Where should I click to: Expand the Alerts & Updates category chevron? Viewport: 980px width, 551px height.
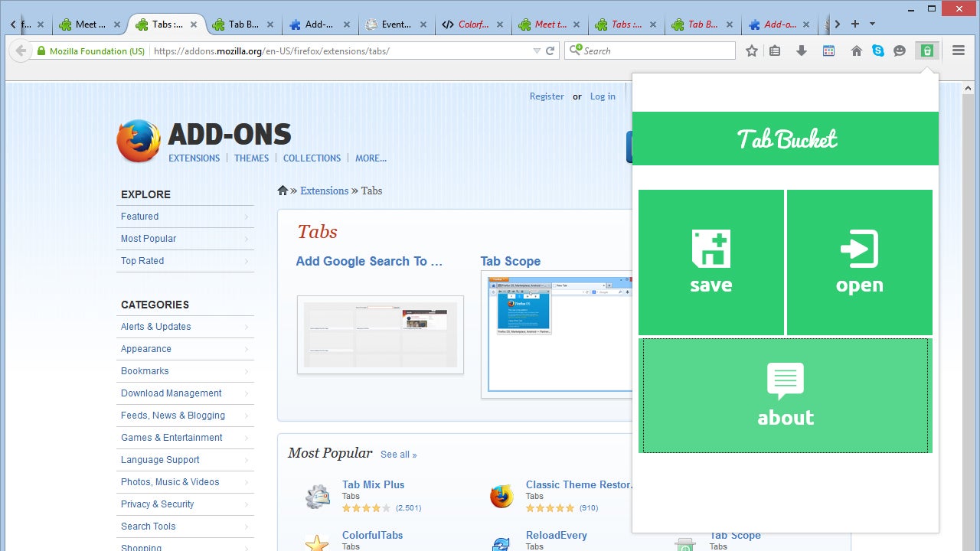click(x=246, y=328)
